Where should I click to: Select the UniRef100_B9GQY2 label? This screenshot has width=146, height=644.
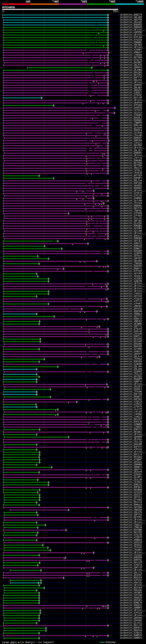click(131, 605)
